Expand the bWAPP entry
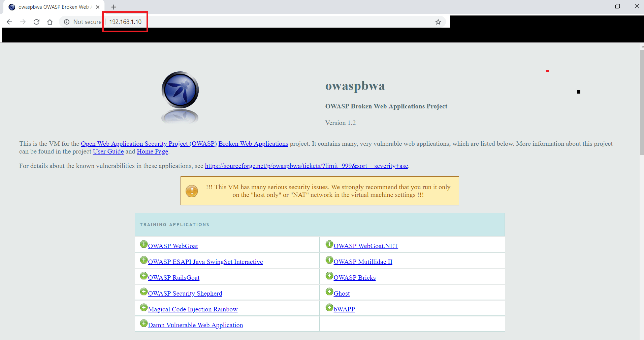 [x=329, y=307]
